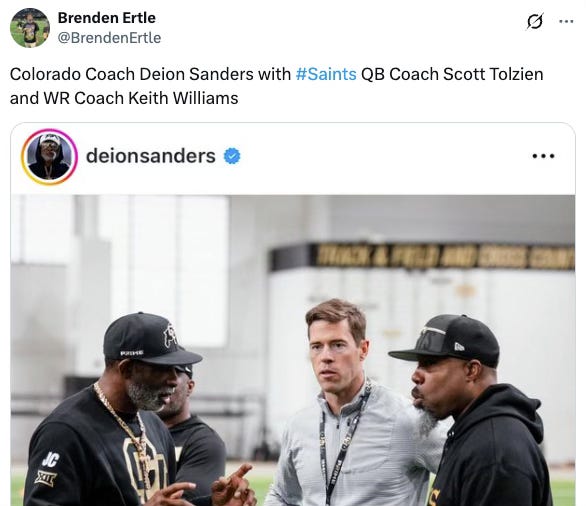The image size is (586, 506).
Task: Open the tweet's more options ellipsis
Action: point(566,21)
